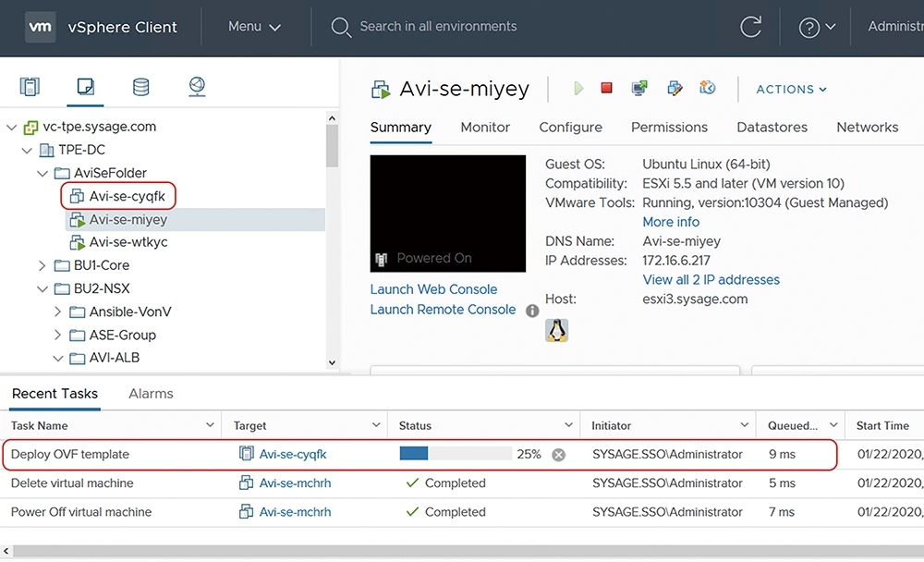Click the folder icon beside ASE-Group

[78, 335]
